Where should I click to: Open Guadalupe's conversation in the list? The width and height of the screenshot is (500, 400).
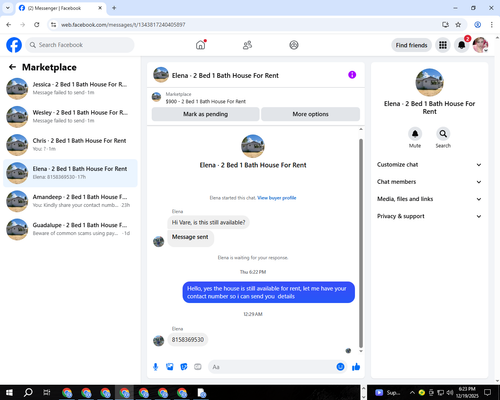coord(70,229)
